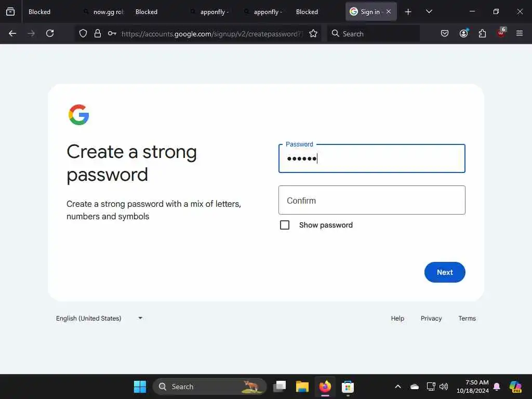Image resolution: width=532 pixels, height=399 pixels.
Task: Switch to the first apponfly tab
Action: tap(211, 12)
